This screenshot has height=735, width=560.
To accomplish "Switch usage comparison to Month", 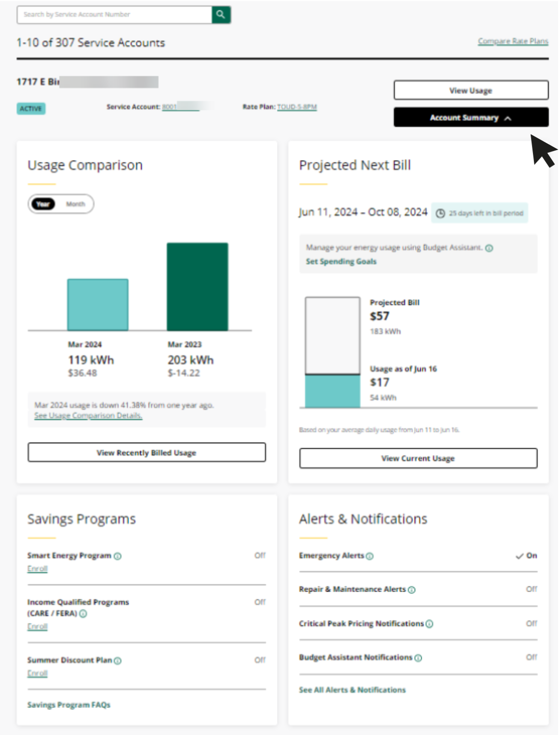I will click(75, 204).
